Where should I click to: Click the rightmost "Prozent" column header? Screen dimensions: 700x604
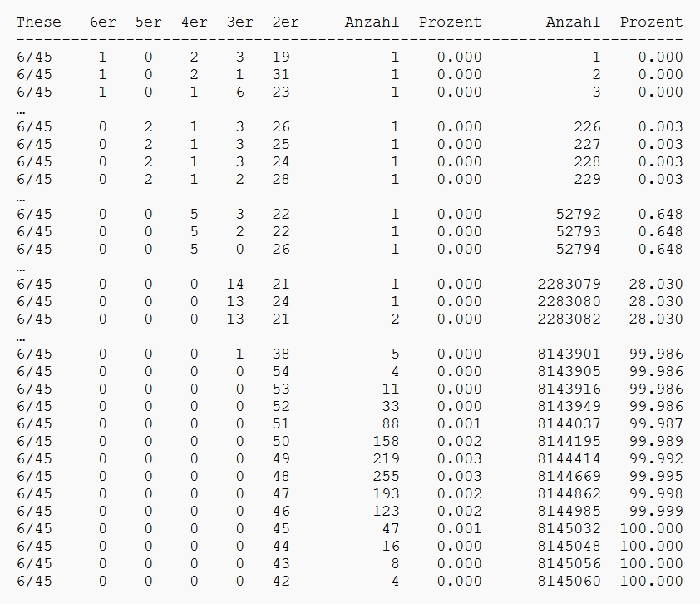pyautogui.click(x=651, y=22)
